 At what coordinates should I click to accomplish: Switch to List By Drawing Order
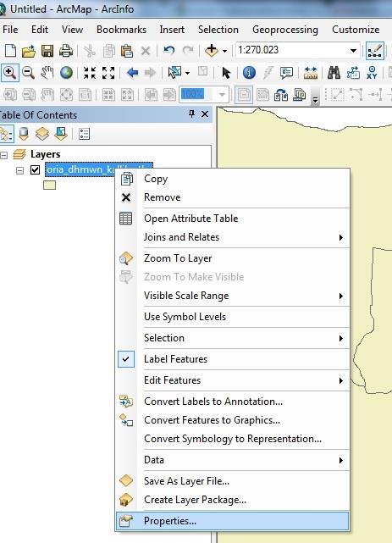point(7,134)
